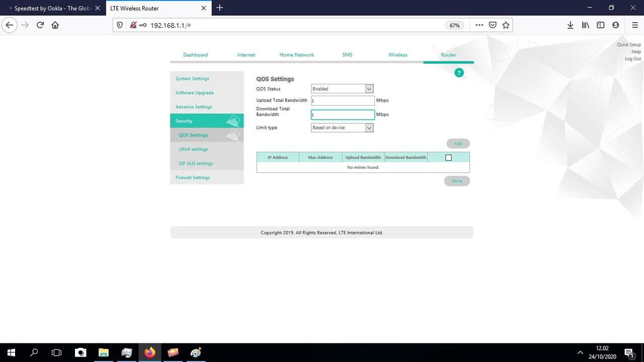Image resolution: width=644 pixels, height=362 pixels.
Task: Select the Router tab
Action: [x=448, y=55]
